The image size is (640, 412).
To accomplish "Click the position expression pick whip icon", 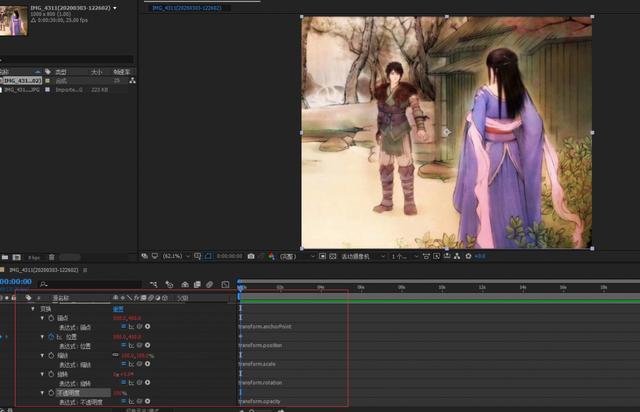I will click(139, 345).
